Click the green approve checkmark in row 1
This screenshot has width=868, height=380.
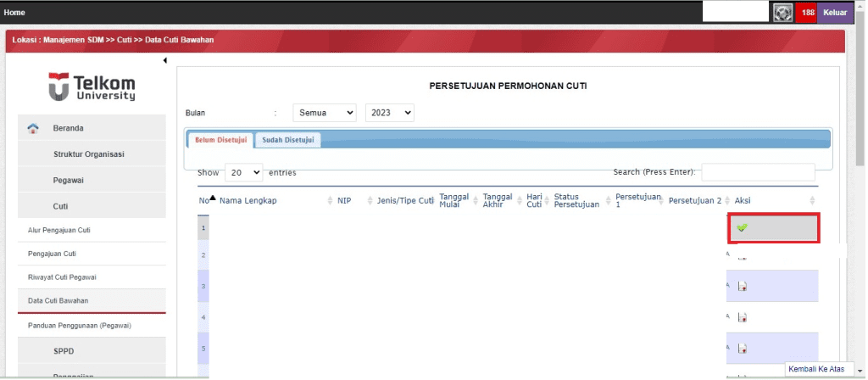(743, 227)
